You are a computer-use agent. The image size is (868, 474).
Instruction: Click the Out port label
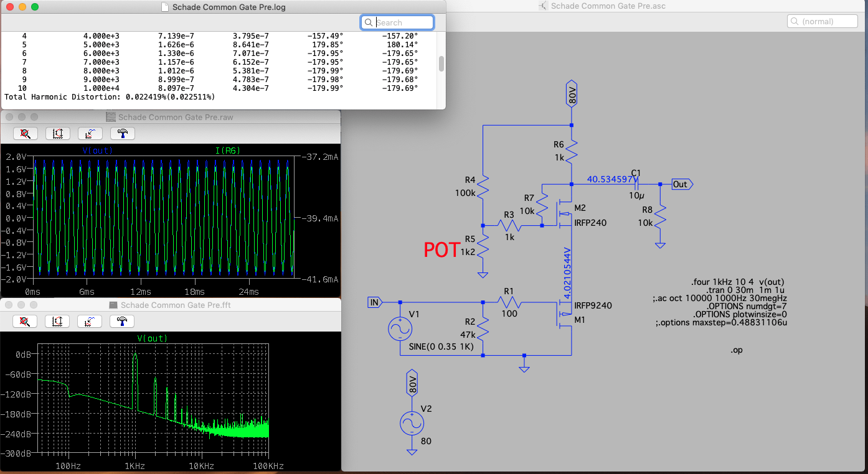pos(682,184)
